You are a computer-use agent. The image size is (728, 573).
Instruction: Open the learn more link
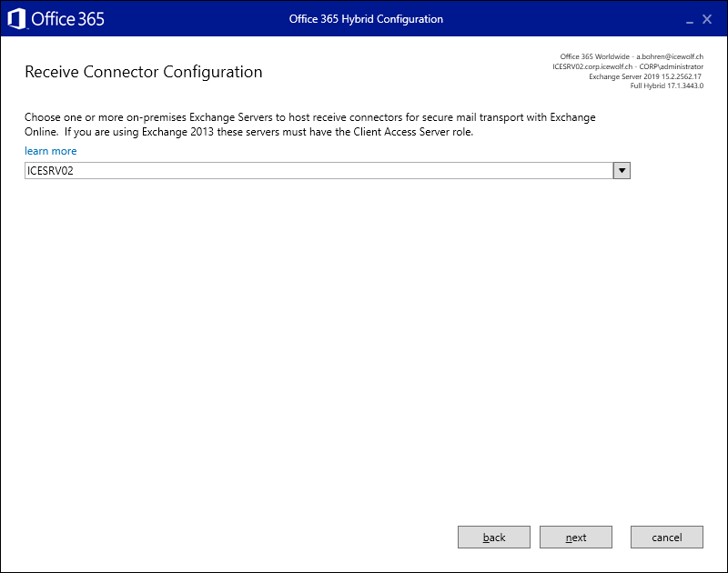[51, 151]
